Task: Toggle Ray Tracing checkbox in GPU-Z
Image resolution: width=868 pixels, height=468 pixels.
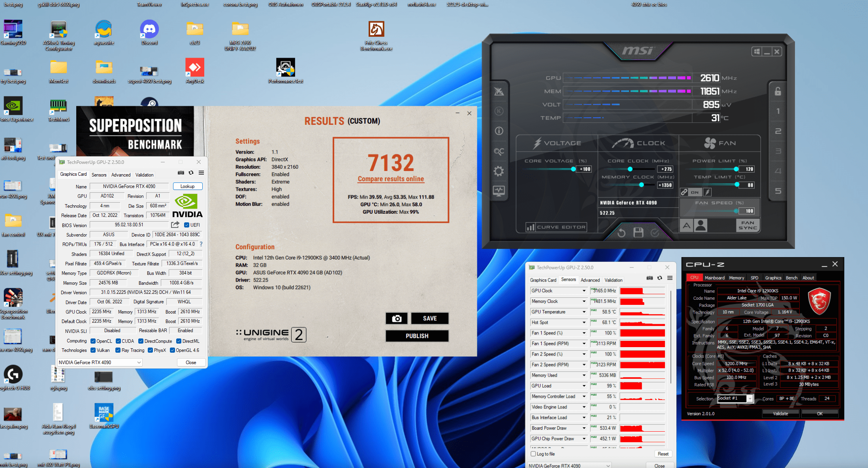Action: pos(118,350)
